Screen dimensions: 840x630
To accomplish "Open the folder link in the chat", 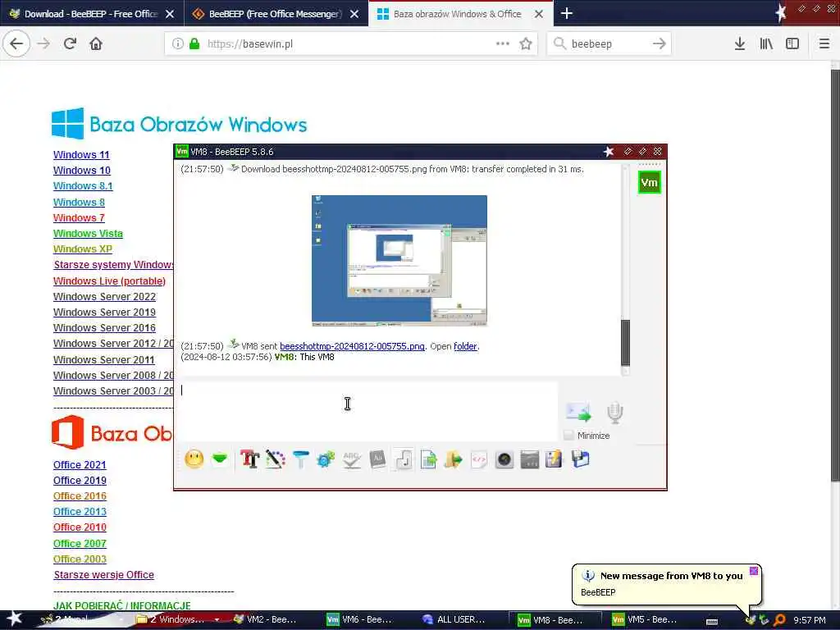I will (465, 346).
